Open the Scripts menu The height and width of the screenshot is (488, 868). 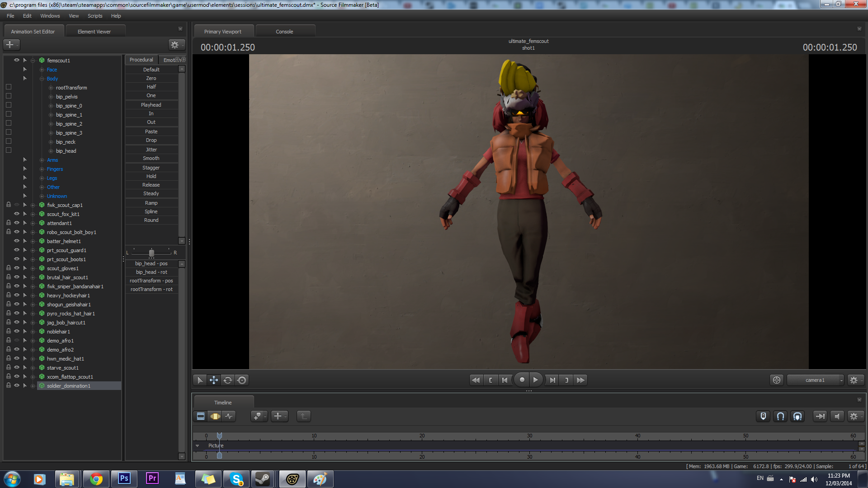(x=95, y=16)
